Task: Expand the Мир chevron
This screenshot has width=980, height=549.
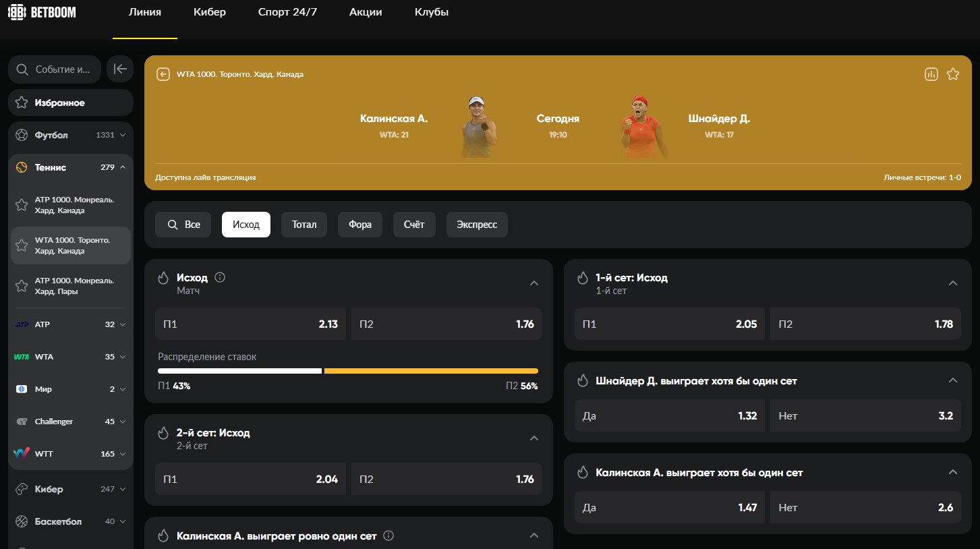Action: click(123, 389)
